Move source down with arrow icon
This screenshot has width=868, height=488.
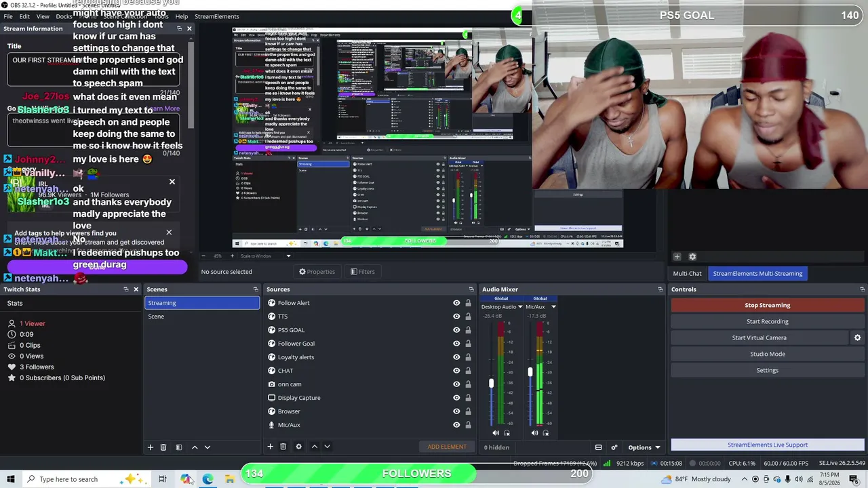(327, 447)
